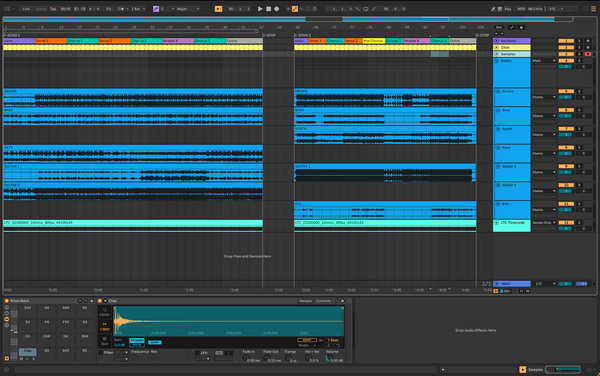Click the Stop transport button

[268, 9]
